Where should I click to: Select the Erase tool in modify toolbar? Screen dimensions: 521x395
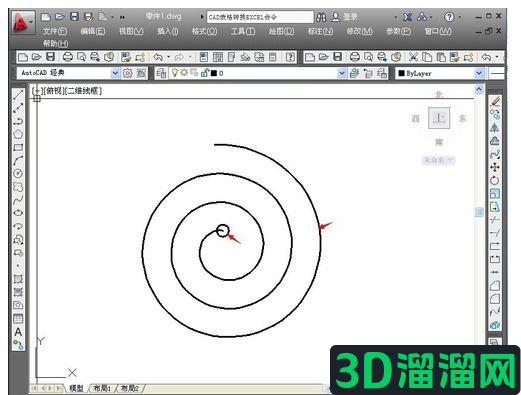point(495,101)
